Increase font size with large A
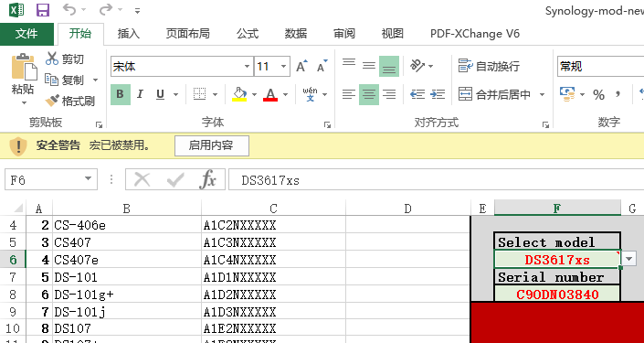The image size is (644, 343). coord(301,66)
